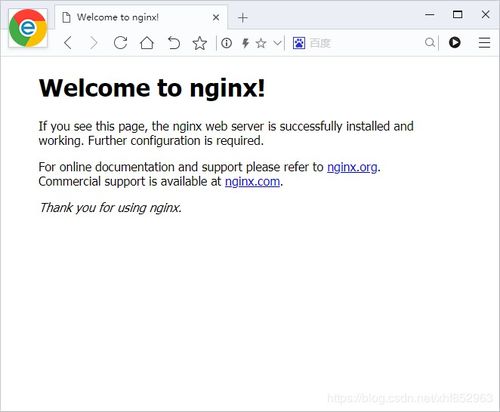Expand address bar dropdown chevron
This screenshot has width=500, height=412.
coord(277,43)
